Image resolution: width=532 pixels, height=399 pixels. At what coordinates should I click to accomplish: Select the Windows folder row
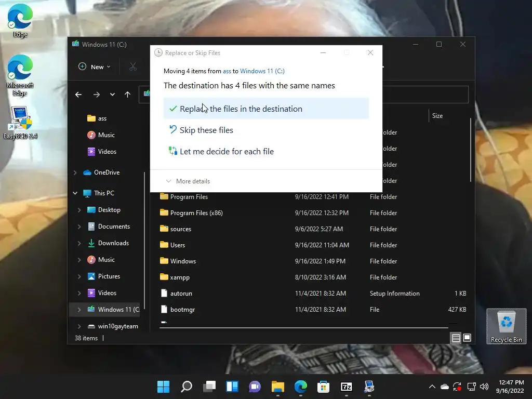(x=312, y=261)
